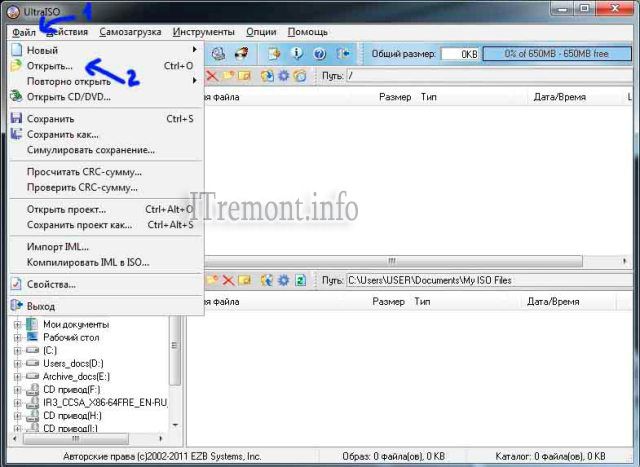
Task: Expand the CD привод(F:) tree node
Action: (x=17, y=390)
